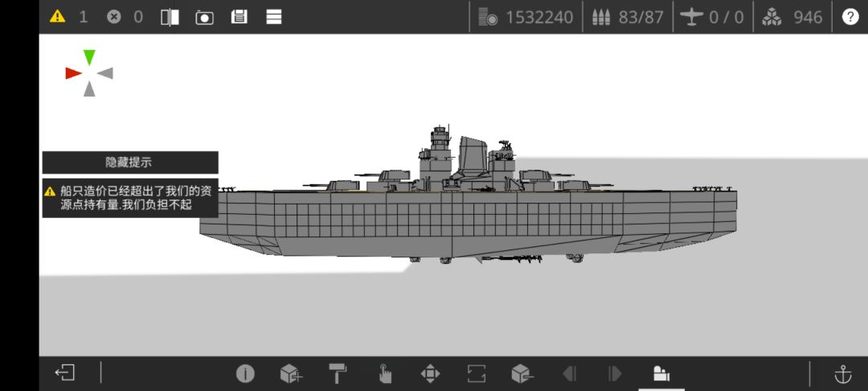Click the ship cost warning message

pos(130,198)
